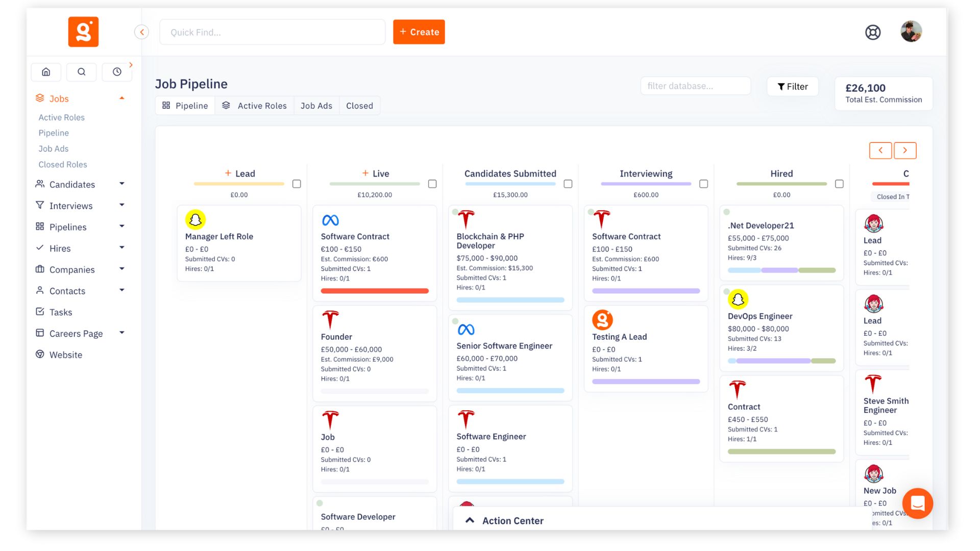Click orange logo in the top left

(x=83, y=32)
